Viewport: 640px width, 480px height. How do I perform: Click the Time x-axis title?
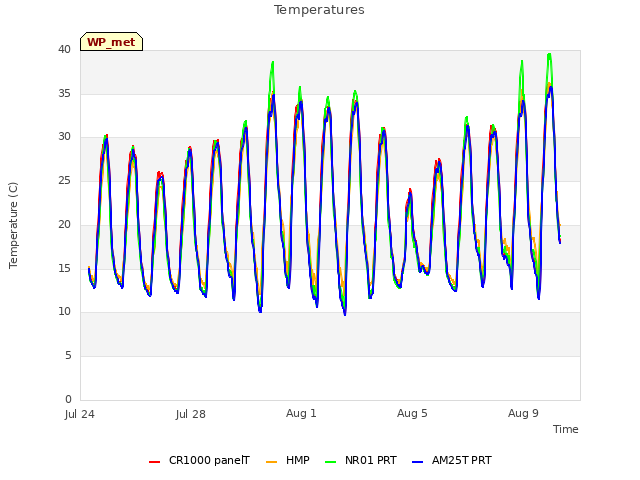point(566,429)
